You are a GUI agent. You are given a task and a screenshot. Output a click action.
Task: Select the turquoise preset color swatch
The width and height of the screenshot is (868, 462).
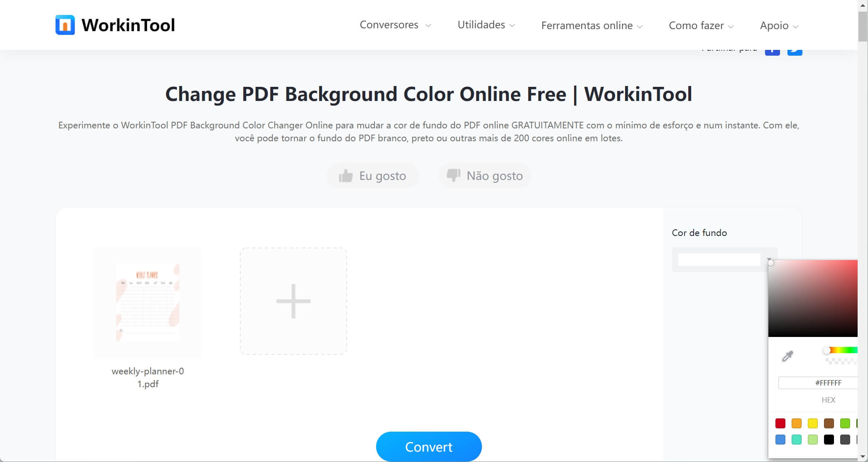click(797, 440)
